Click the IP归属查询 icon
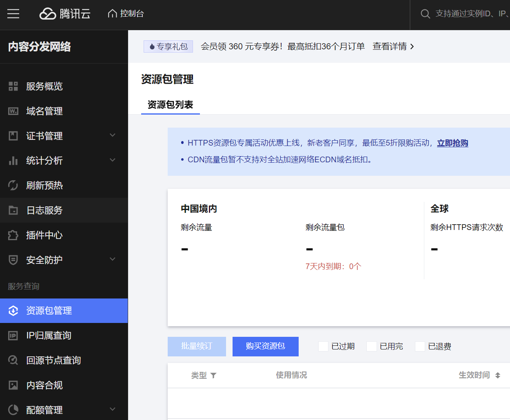510x420 pixels. [x=13, y=335]
